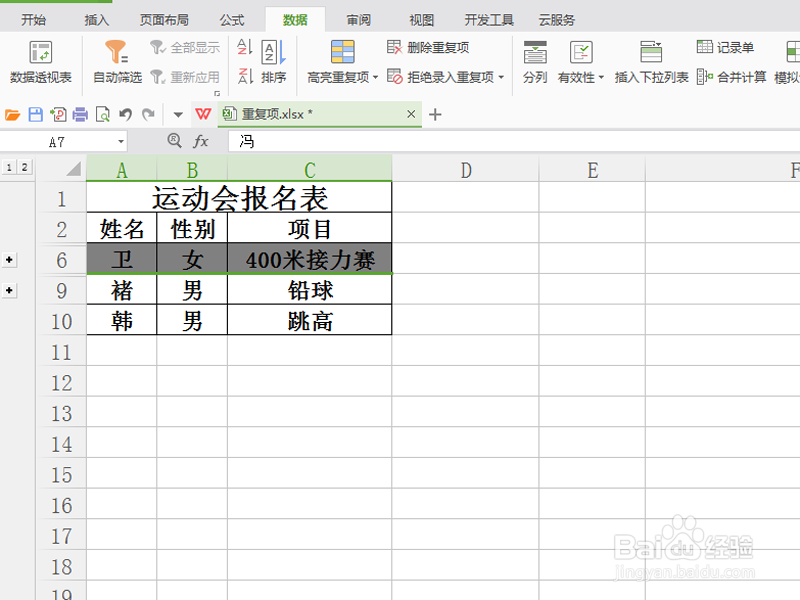Select column A header
The width and height of the screenshot is (800, 600).
[x=121, y=170]
